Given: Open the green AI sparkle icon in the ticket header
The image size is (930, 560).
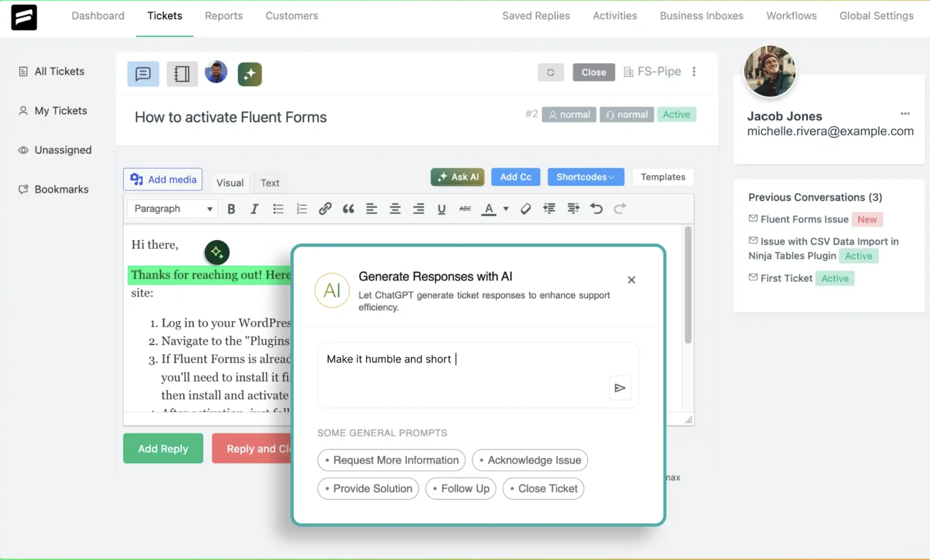Looking at the screenshot, I should pos(250,74).
